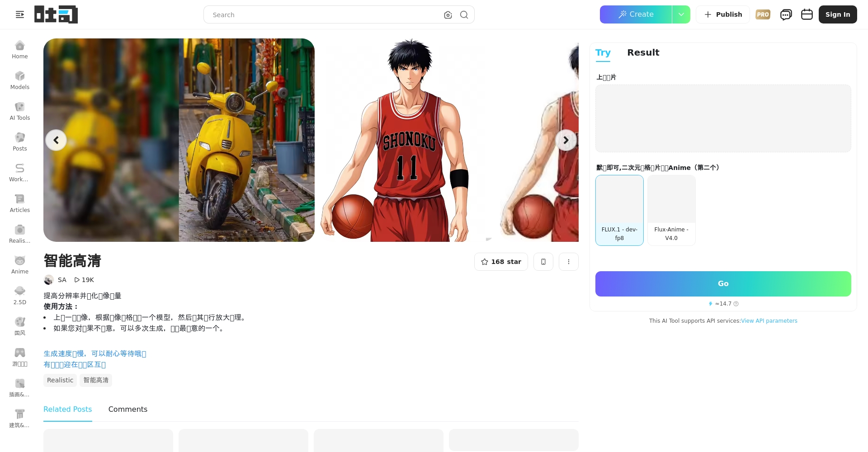The image size is (868, 452).
Task: Star the tool with 168 star
Action: click(501, 262)
